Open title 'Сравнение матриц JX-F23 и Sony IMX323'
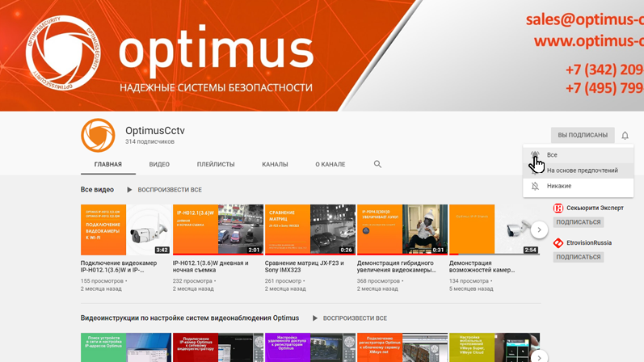This screenshot has width=644, height=362. click(305, 267)
